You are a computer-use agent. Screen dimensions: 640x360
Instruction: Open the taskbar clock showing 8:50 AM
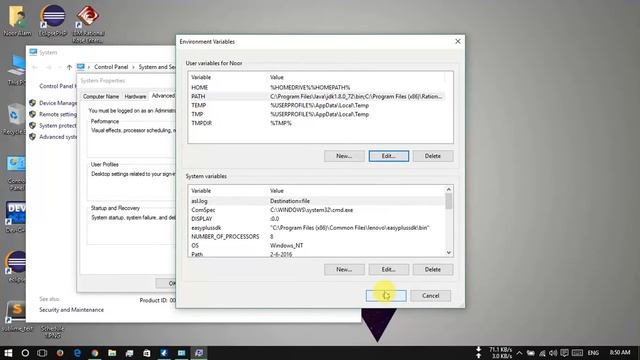click(x=620, y=352)
